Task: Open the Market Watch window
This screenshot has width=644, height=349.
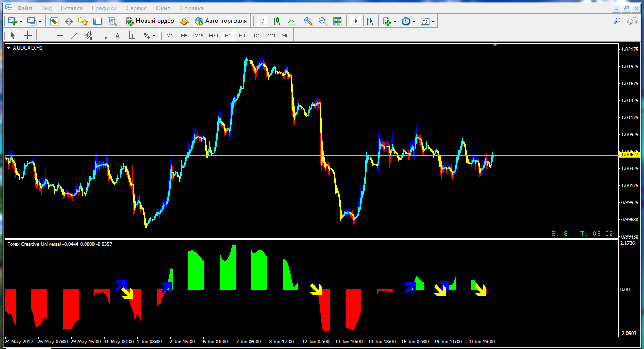Action: click(54, 21)
